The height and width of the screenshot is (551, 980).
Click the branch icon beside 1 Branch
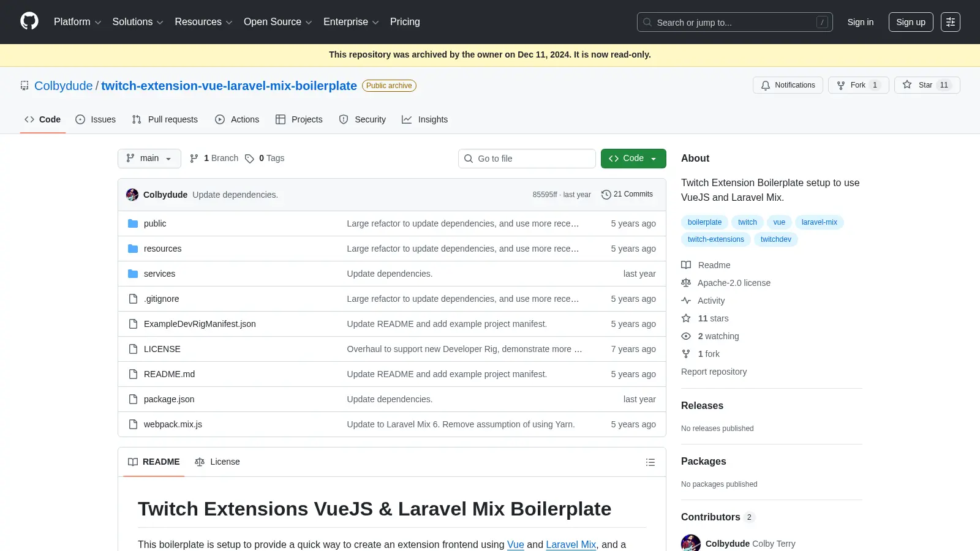coord(194,159)
